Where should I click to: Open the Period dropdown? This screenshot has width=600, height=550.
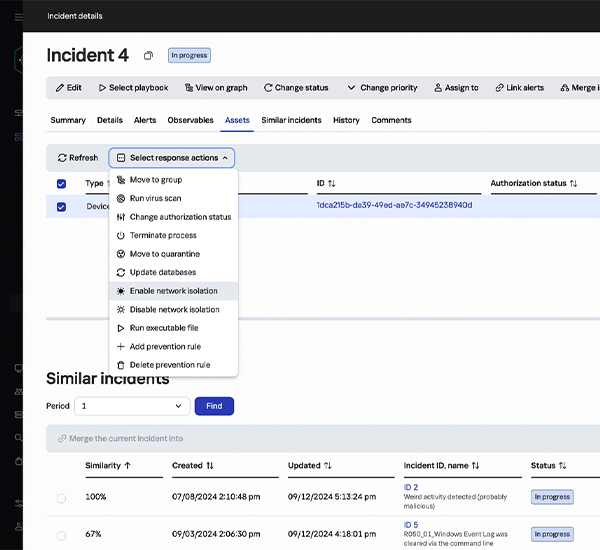(132, 406)
